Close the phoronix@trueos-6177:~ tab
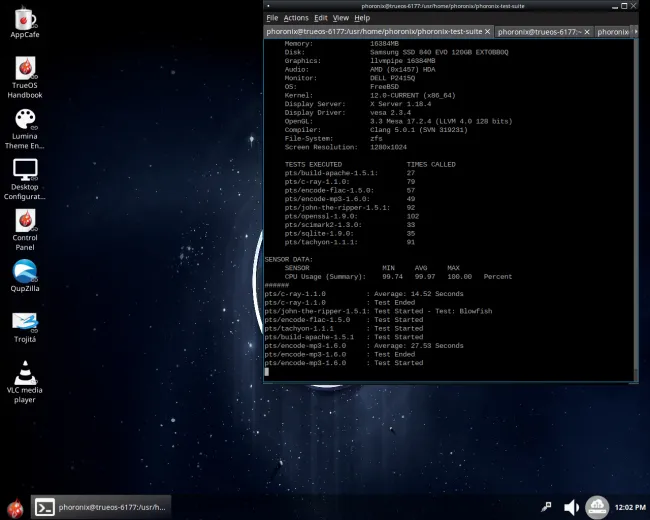This screenshot has width=650, height=520. (587, 32)
